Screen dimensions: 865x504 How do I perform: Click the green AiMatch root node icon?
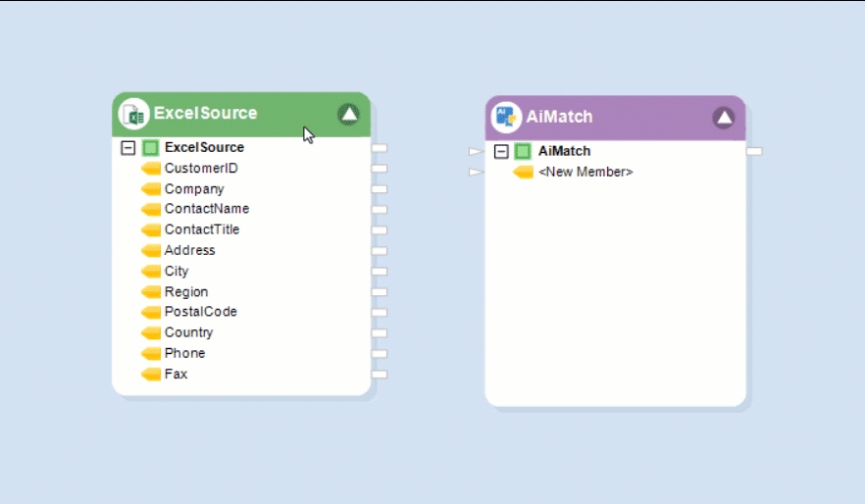(x=524, y=152)
